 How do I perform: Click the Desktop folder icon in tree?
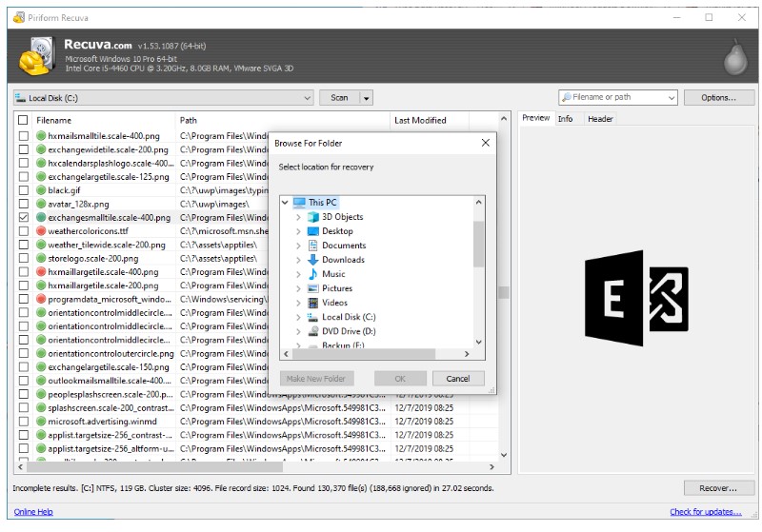coord(313,231)
